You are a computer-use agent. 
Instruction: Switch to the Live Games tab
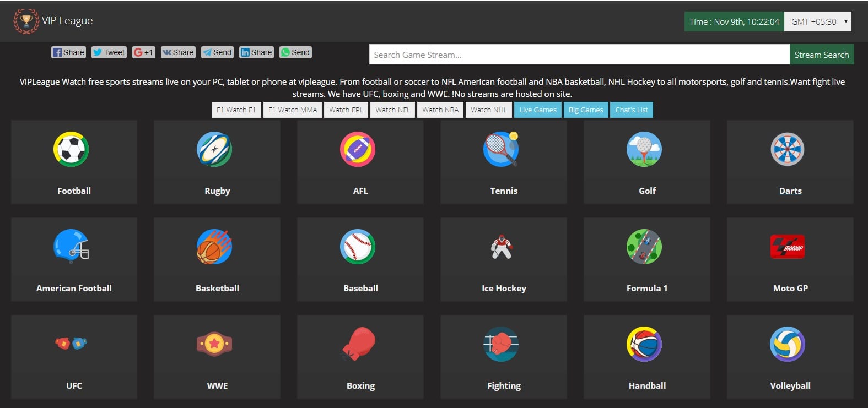(x=538, y=110)
